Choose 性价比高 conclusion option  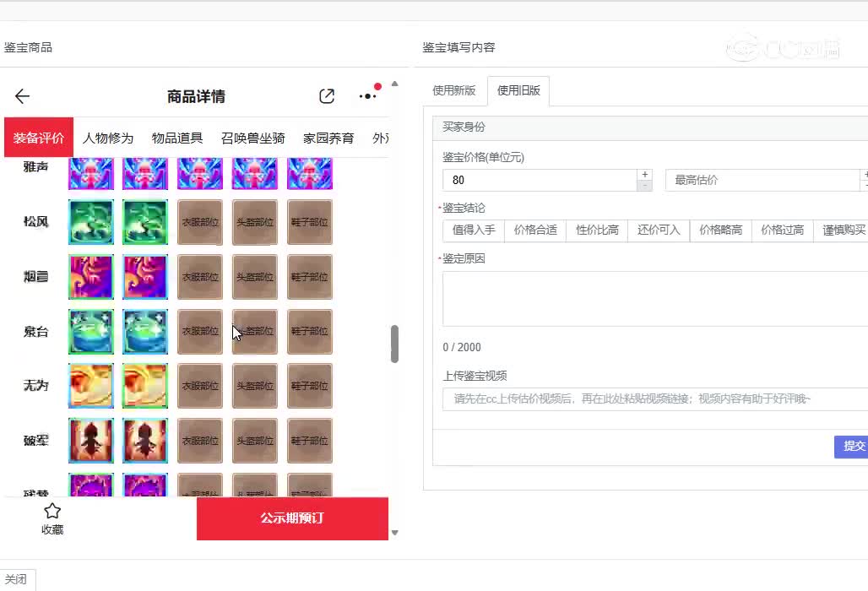(597, 230)
